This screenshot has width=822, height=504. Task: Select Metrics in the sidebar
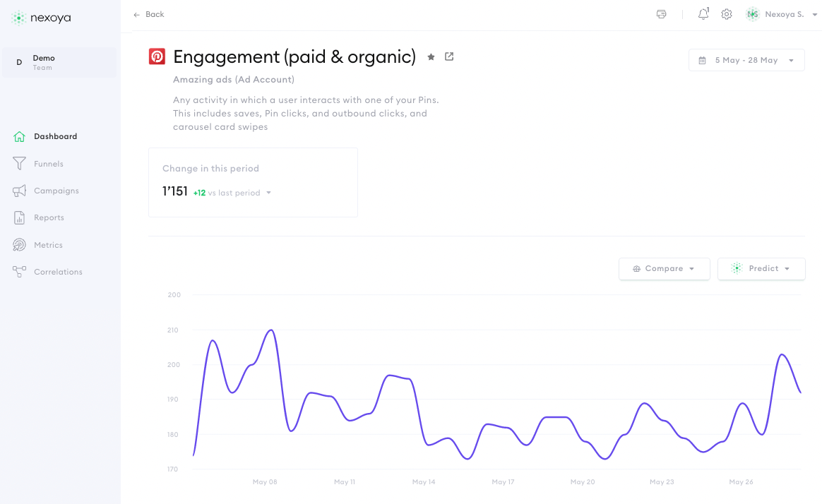pyautogui.click(x=48, y=245)
